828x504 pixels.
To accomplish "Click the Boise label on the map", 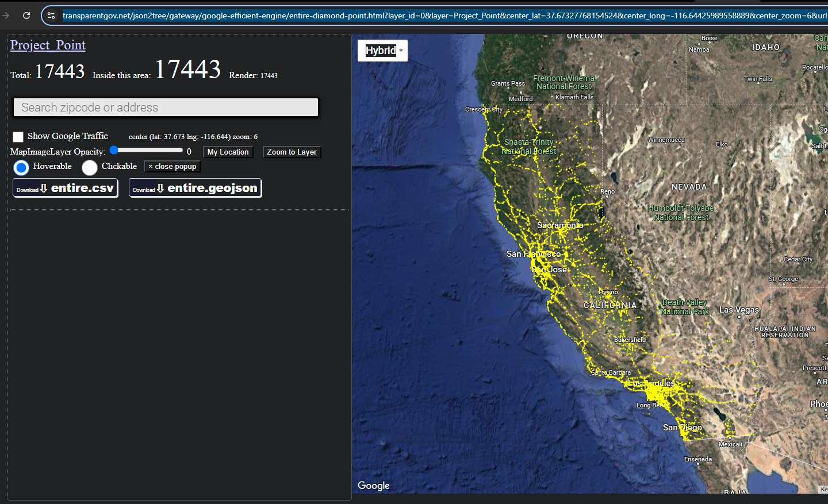I will click(709, 38).
